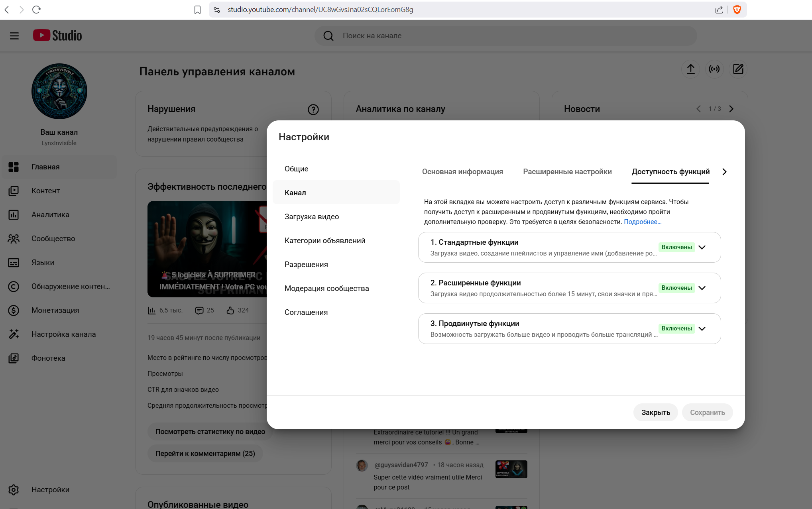812x509 pixels.
Task: Click the go live broadcast icon
Action: pos(714,69)
